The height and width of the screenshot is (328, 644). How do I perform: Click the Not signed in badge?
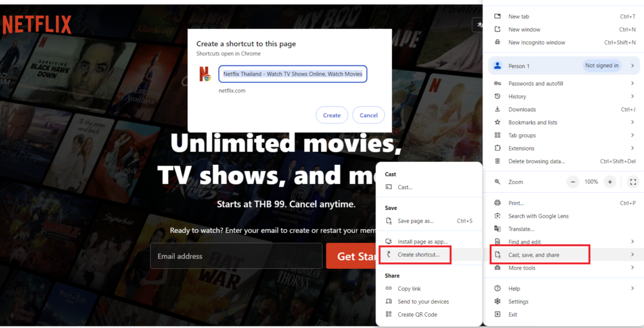[x=602, y=65]
